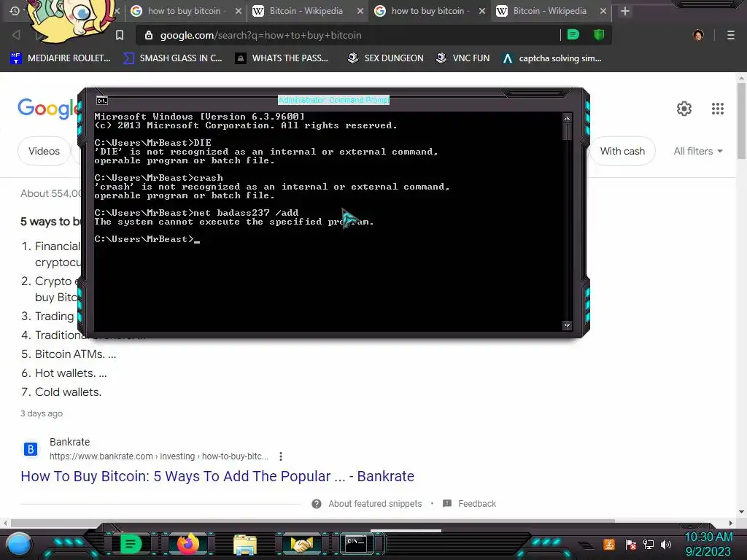Click the Bankrate favicon next to the result
The width and height of the screenshot is (747, 560).
pos(31,449)
